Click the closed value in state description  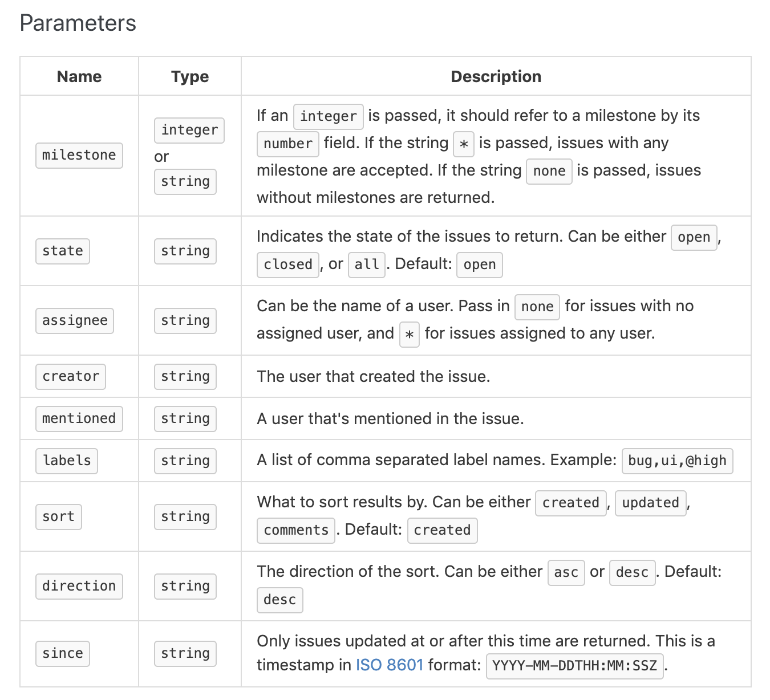[x=288, y=264]
